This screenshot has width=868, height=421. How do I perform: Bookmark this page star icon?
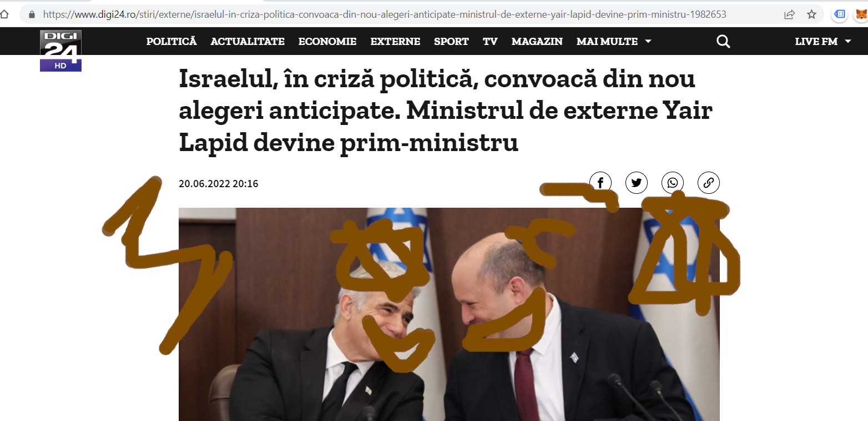pyautogui.click(x=811, y=14)
